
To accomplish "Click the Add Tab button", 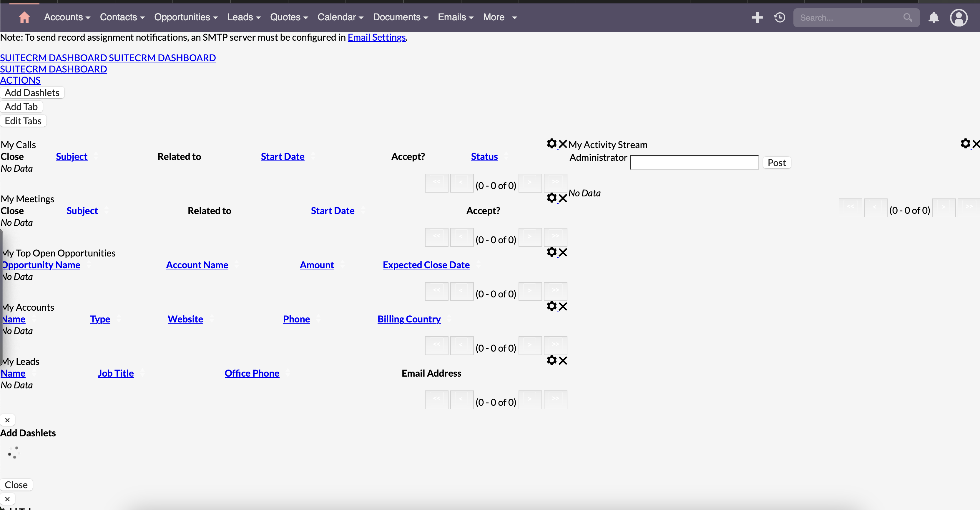I will tap(21, 107).
